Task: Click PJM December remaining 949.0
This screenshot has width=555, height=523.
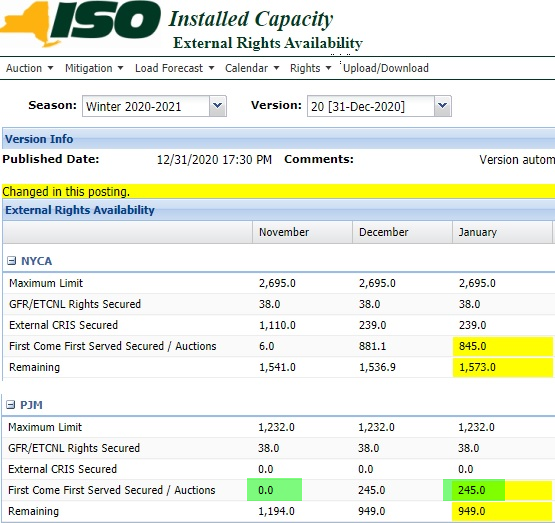Action: pyautogui.click(x=372, y=511)
